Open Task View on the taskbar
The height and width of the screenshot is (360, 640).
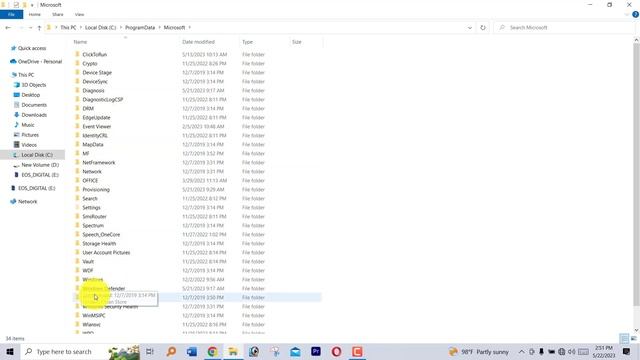coord(150,351)
